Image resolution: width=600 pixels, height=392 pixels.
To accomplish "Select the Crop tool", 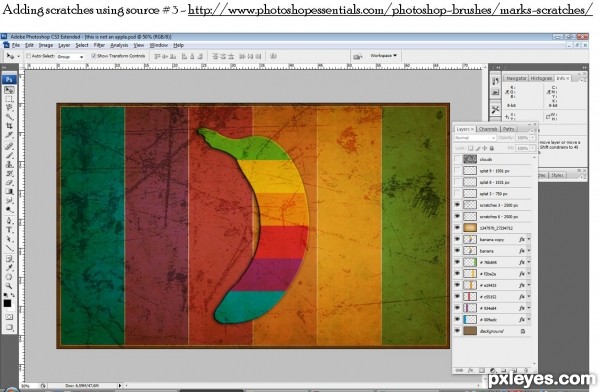I will point(9,126).
